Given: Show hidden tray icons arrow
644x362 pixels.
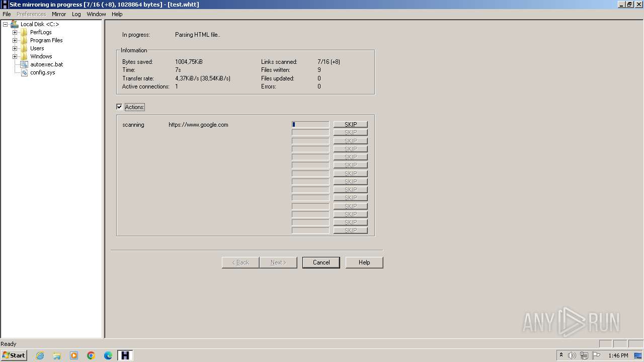Looking at the screenshot, I should (561, 355).
